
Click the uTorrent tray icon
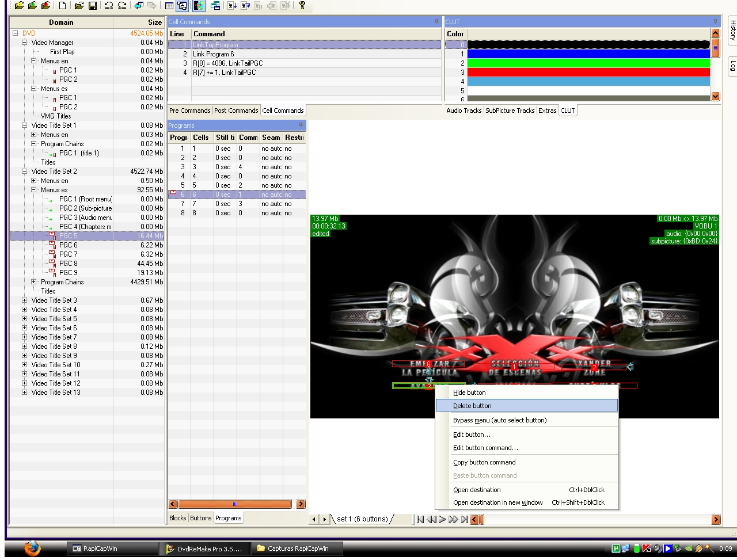pos(616,548)
